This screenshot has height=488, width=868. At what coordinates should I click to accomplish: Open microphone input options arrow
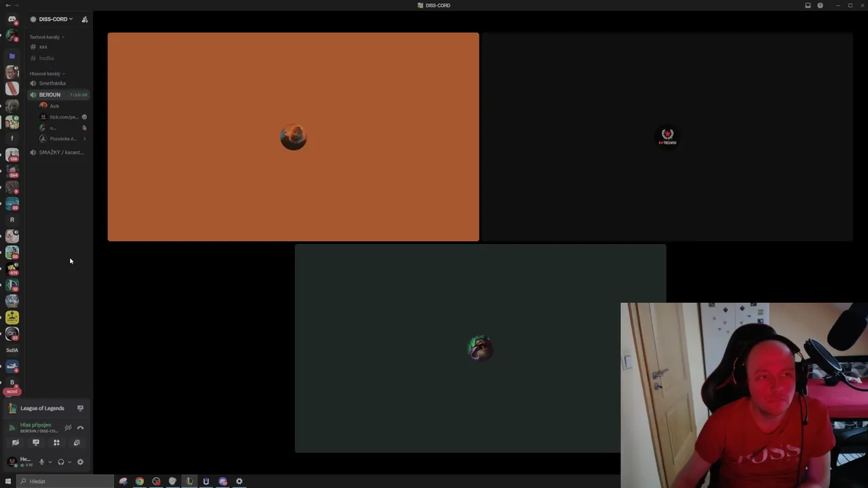(50, 462)
